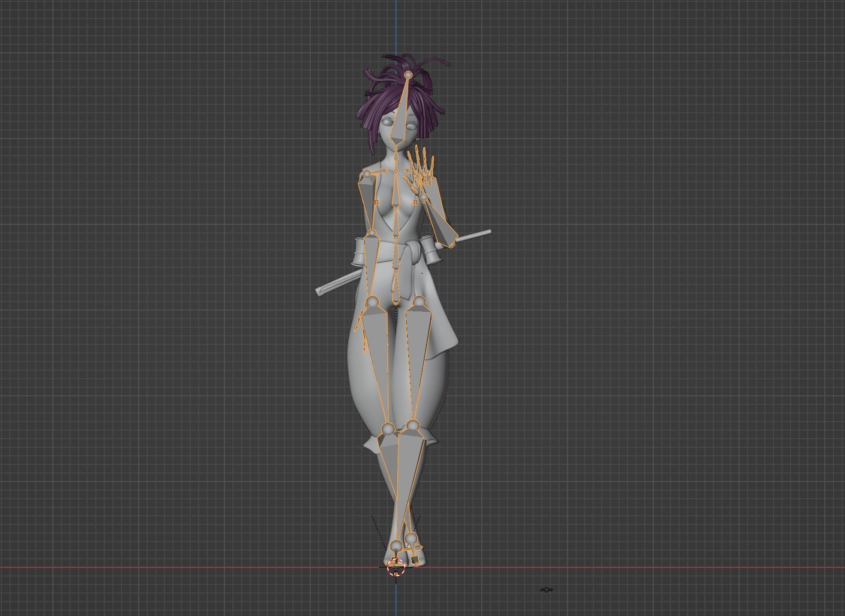The image size is (845, 616).
Task: Click the small square chest bone on viewer's left
Action: 376,202
